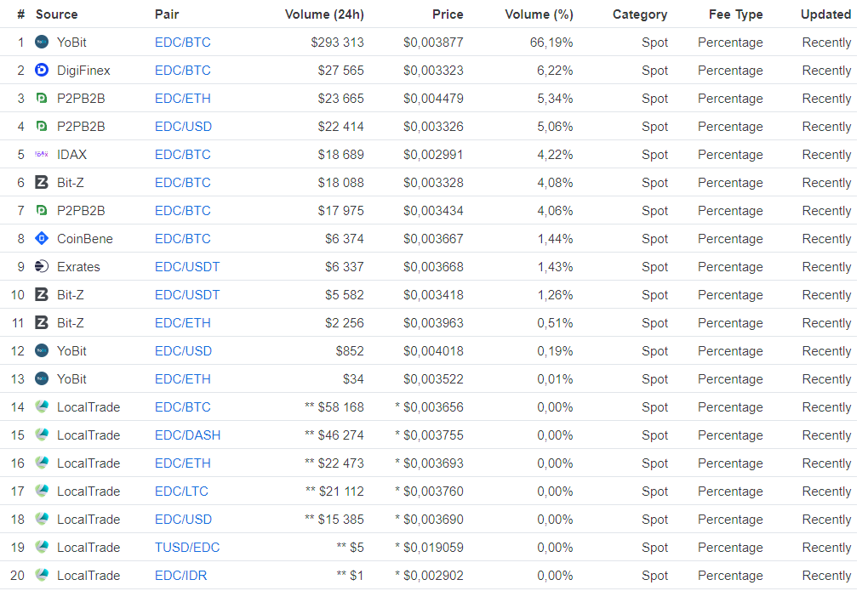Click the LocalTrade logo in row 15
The width and height of the screenshot is (868, 591).
click(x=42, y=435)
